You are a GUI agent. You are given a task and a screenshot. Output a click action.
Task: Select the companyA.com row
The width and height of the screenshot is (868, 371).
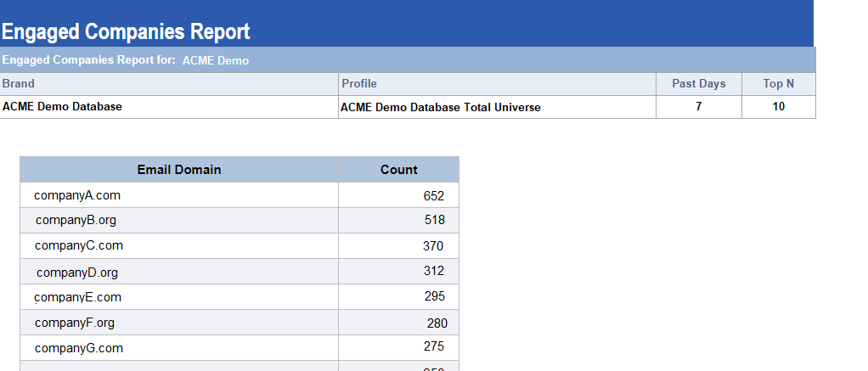[x=77, y=195]
